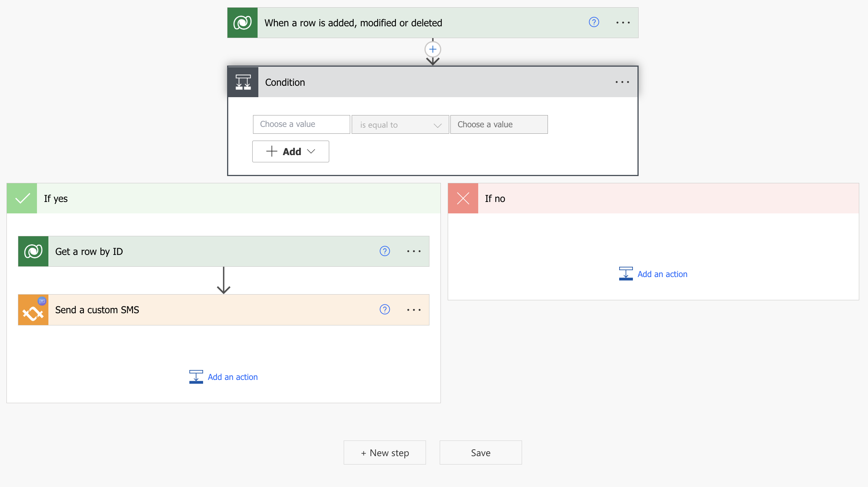Expand the Add dropdown in Condition step
Screen dimensions: 868x487
[290, 151]
